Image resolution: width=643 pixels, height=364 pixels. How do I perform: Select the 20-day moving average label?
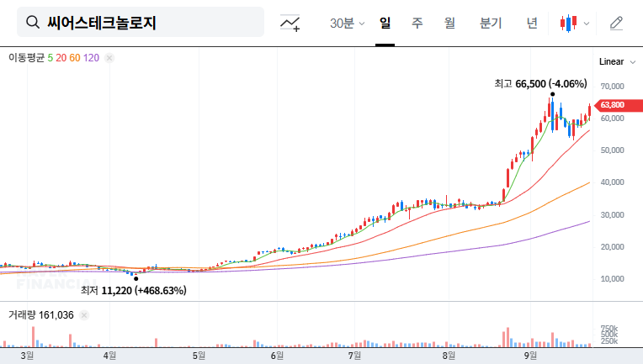(x=61, y=58)
